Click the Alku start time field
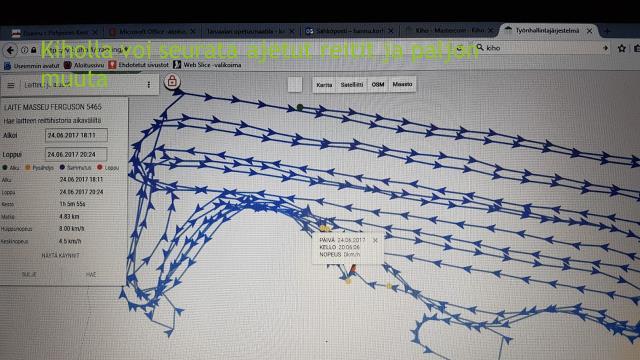 coord(76,135)
